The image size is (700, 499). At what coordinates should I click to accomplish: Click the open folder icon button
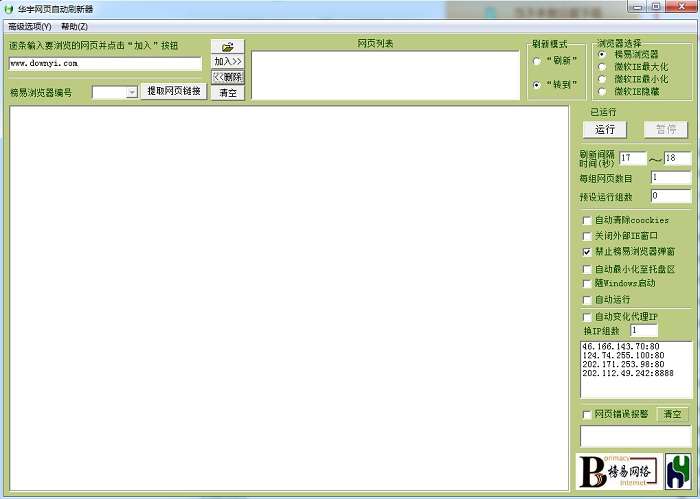tap(228, 46)
